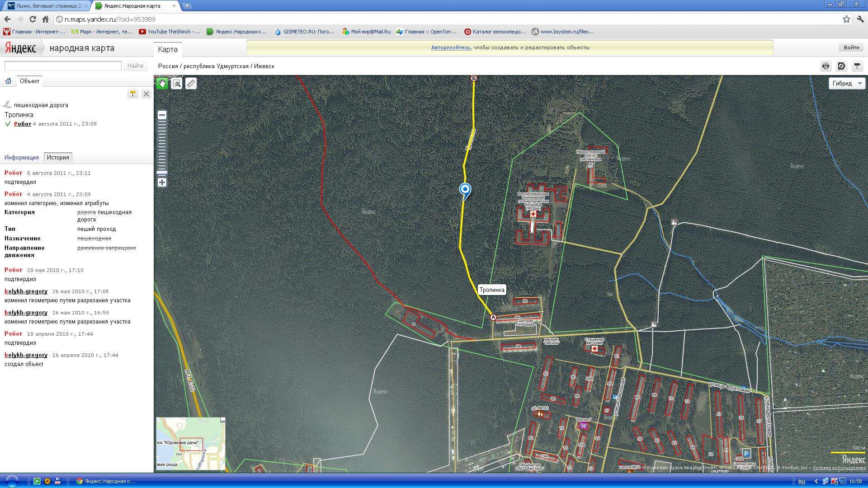This screenshot has width=868, height=488.
Task: Go to home tab icon in sidebar
Action: tap(8, 81)
